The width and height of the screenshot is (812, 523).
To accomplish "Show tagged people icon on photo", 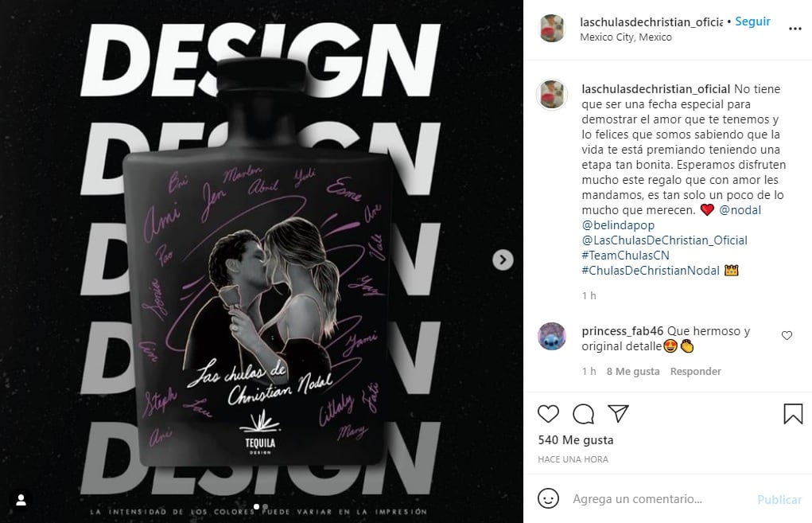I will pos(21,500).
